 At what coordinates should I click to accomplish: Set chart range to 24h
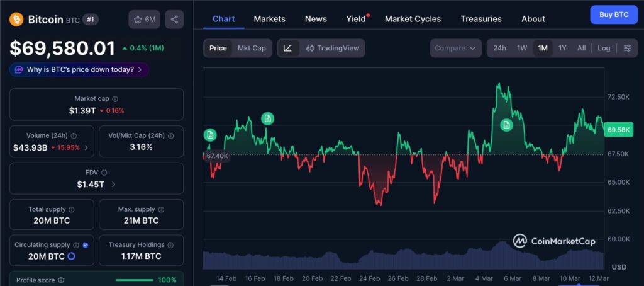[x=499, y=48]
